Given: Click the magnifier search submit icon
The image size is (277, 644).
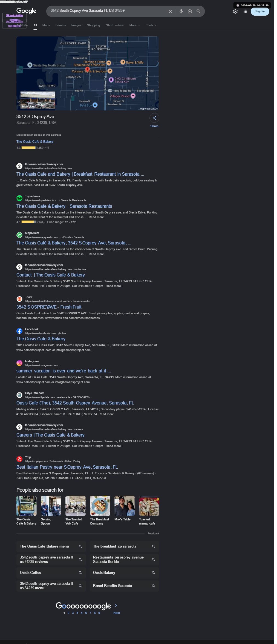Looking at the screenshot, I should (198, 11).
